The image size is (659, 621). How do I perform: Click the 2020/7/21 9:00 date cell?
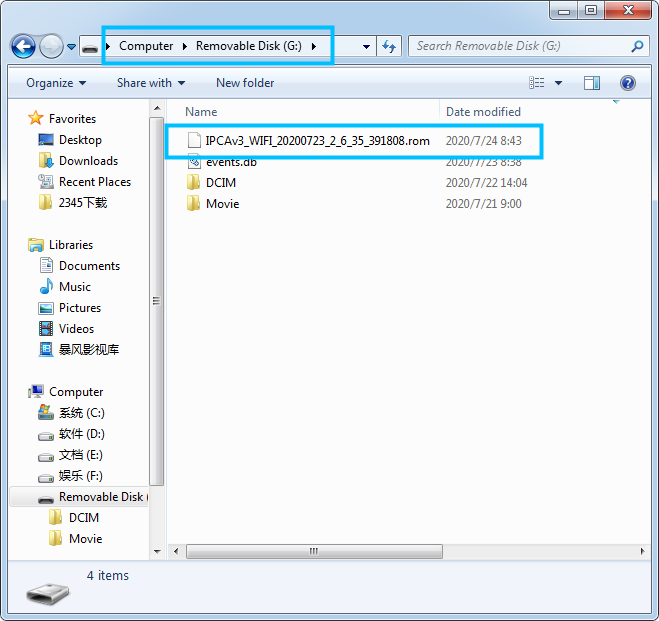tap(483, 204)
